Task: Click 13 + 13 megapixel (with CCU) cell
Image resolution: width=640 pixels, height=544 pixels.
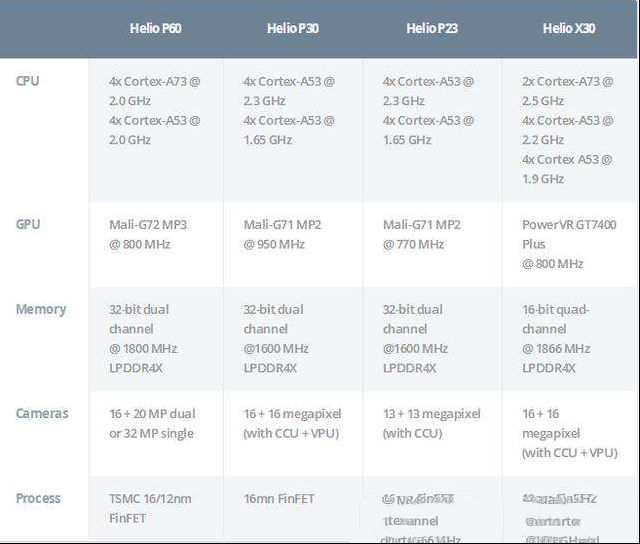Action: [x=433, y=433]
